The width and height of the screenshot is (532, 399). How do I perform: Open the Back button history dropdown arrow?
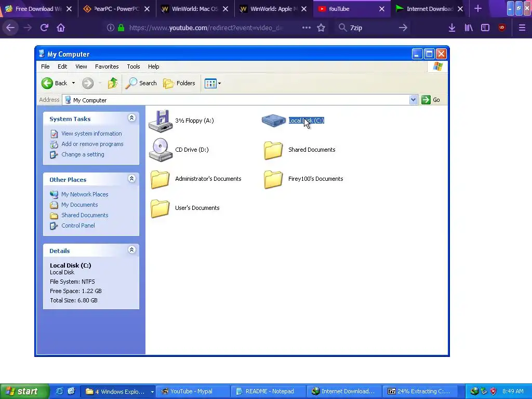(x=73, y=83)
